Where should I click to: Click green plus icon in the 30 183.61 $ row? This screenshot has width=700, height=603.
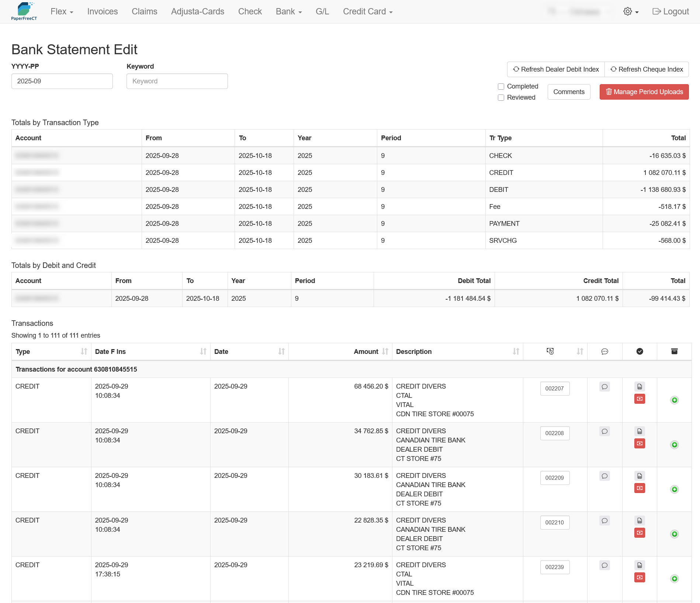[x=674, y=489]
